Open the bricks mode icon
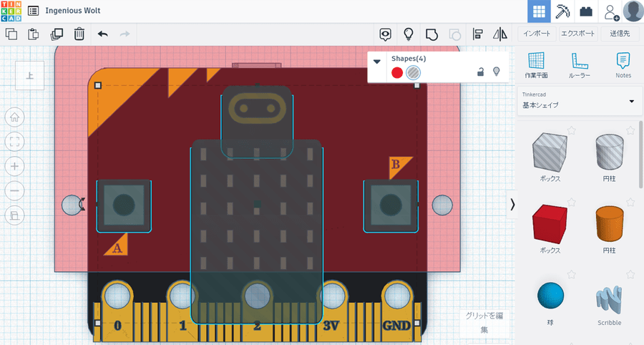644x345 pixels. pos(586,11)
